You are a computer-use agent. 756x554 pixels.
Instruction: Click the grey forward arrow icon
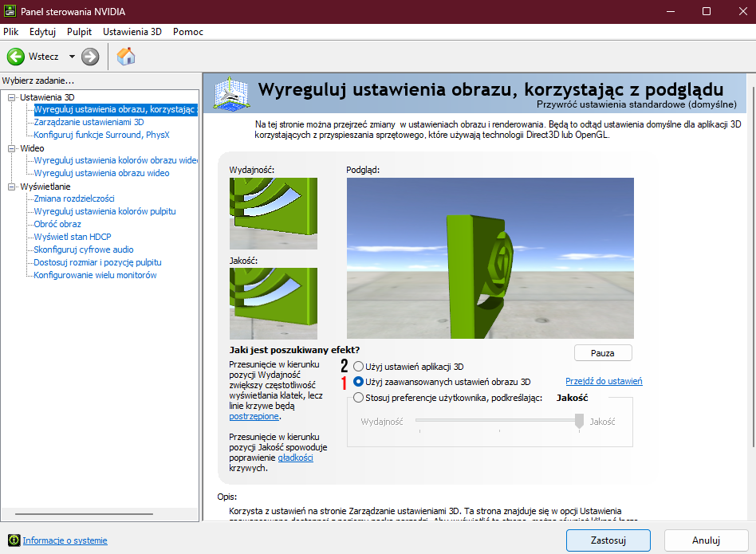pyautogui.click(x=89, y=57)
